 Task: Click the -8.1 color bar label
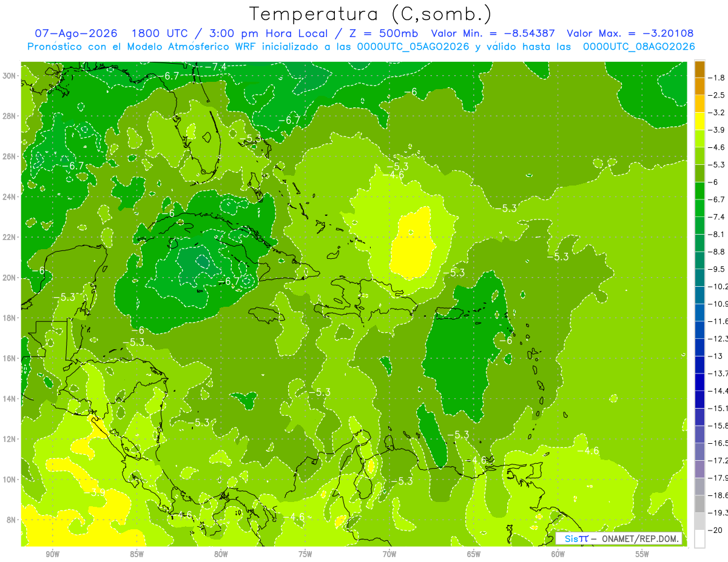point(717,234)
